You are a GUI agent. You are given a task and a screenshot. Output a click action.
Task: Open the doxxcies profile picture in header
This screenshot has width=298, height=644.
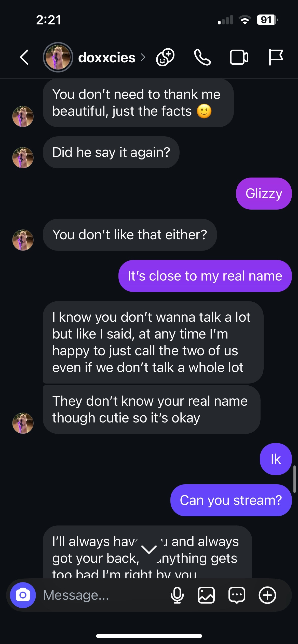tap(58, 57)
